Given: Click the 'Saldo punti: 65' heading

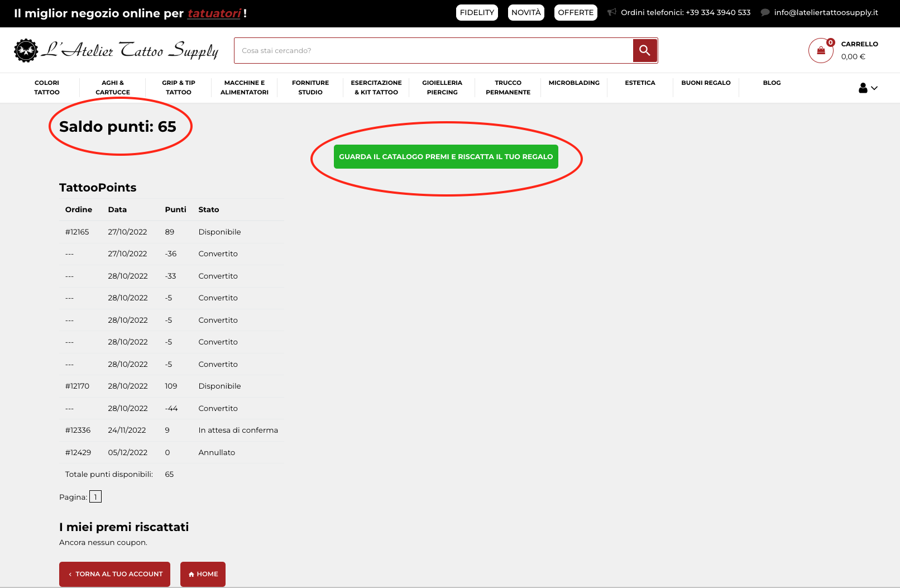Looking at the screenshot, I should pos(118,127).
